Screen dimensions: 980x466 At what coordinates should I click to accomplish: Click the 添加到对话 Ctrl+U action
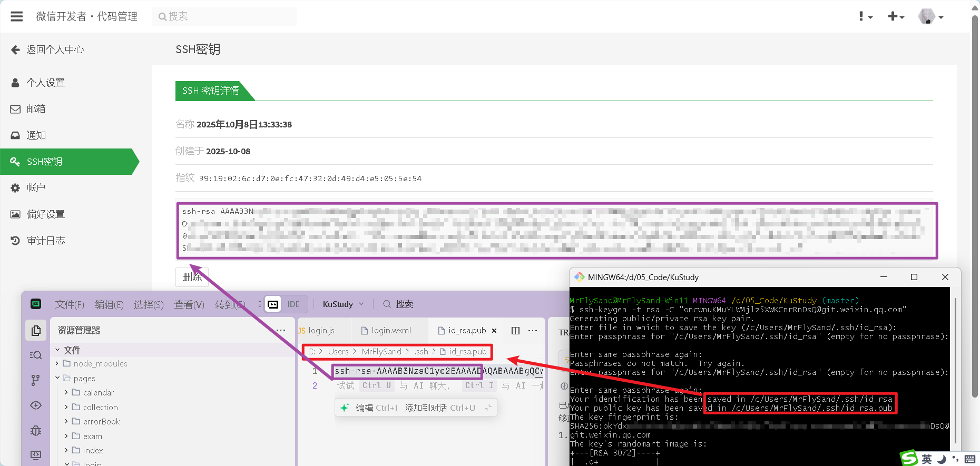(440, 408)
